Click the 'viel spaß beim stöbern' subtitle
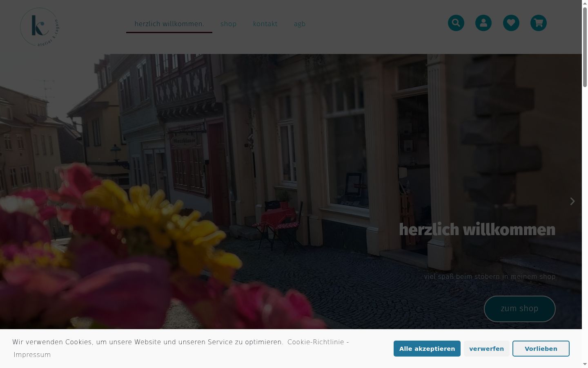Viewport: 588px width, 368px height. (x=490, y=276)
